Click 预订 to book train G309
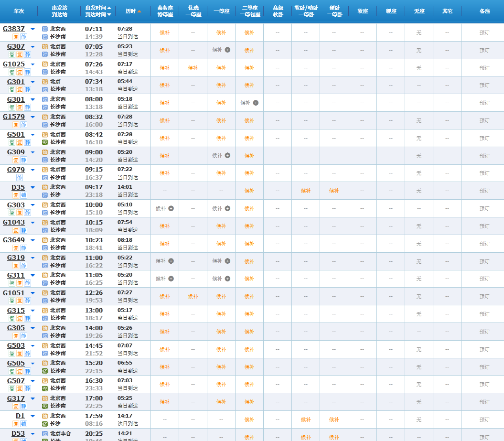The height and width of the screenshot is (441, 504). (484, 156)
